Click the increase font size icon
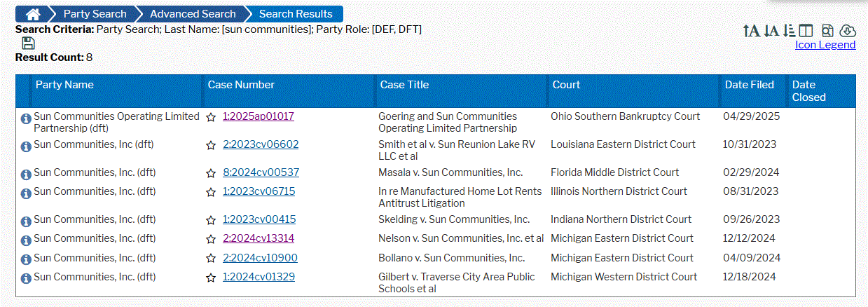The width and height of the screenshot is (868, 307). coord(751,31)
